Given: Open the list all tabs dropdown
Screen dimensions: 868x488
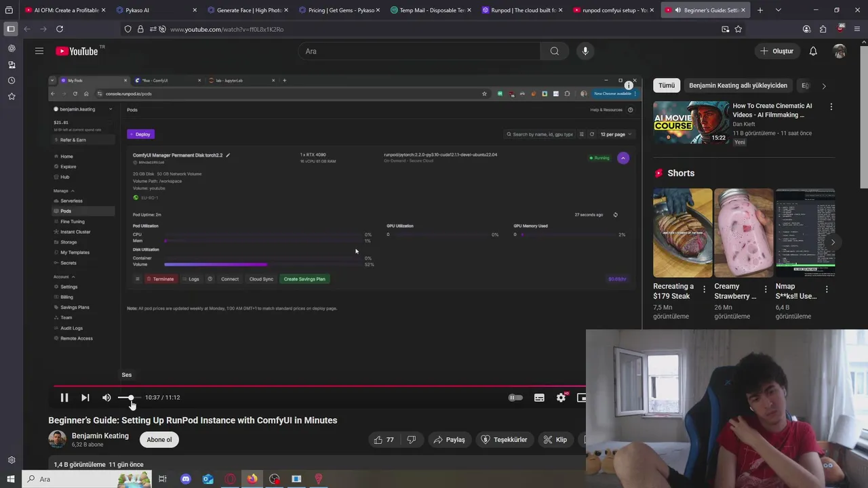Looking at the screenshot, I should (778, 10).
